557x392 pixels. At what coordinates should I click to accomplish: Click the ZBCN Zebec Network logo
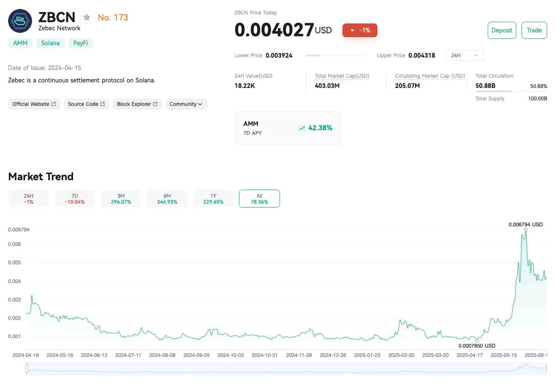(20, 21)
